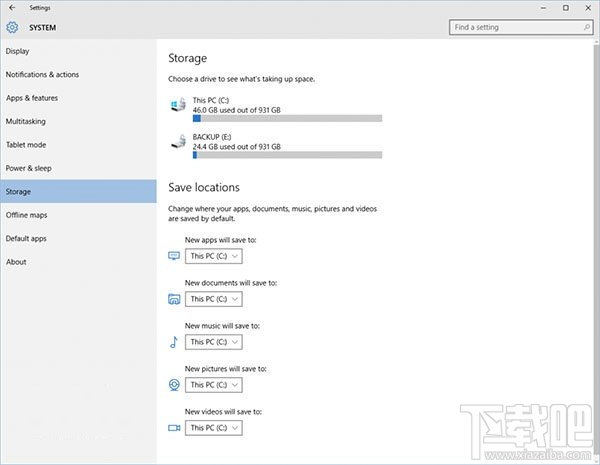Click the vertical scrollbar on right edge
The width and height of the screenshot is (600, 465).
[x=597, y=249]
